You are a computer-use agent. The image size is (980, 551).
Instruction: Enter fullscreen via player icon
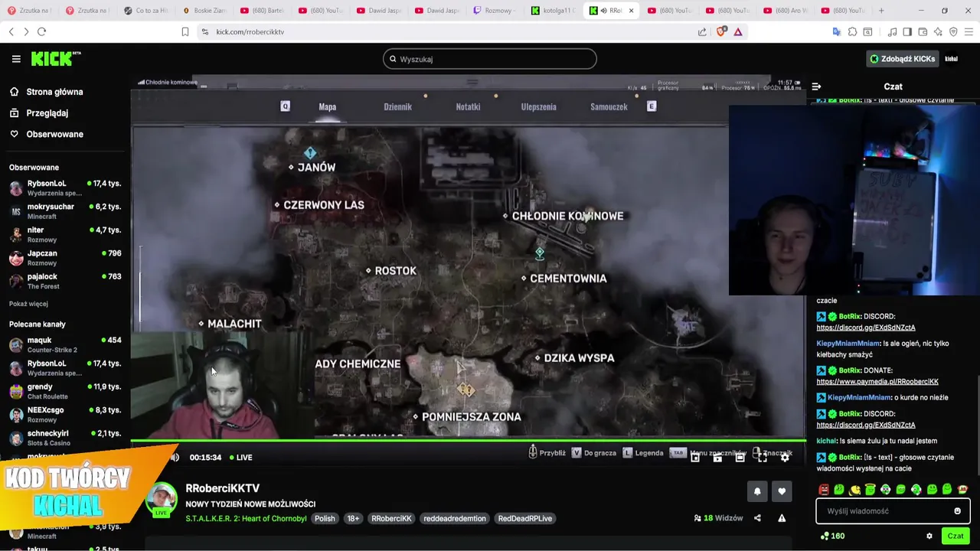[762, 458]
